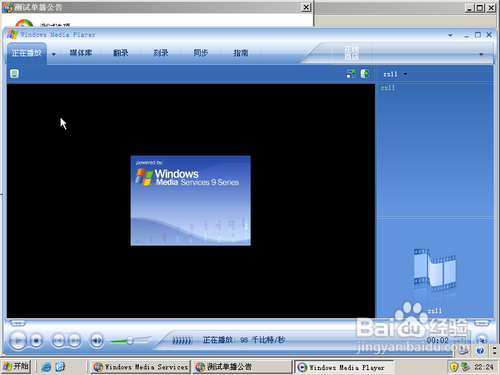Viewport: 500px width, 375px height.
Task: Adjust the volume slider knob
Action: tap(130, 340)
